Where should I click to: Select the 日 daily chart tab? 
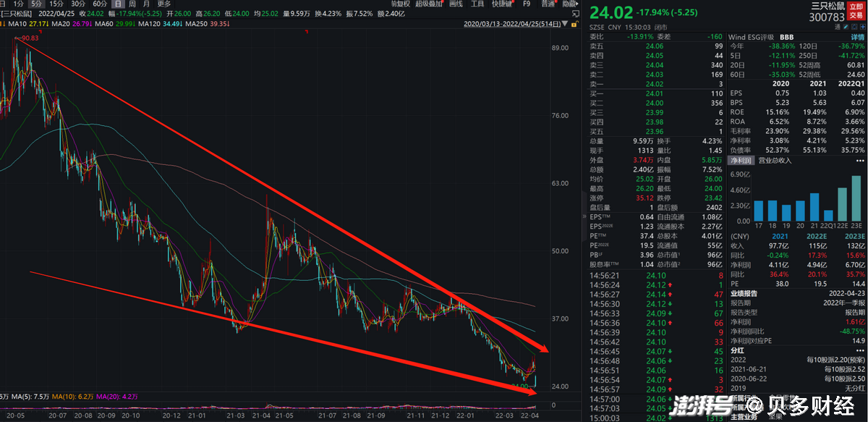tap(117, 4)
